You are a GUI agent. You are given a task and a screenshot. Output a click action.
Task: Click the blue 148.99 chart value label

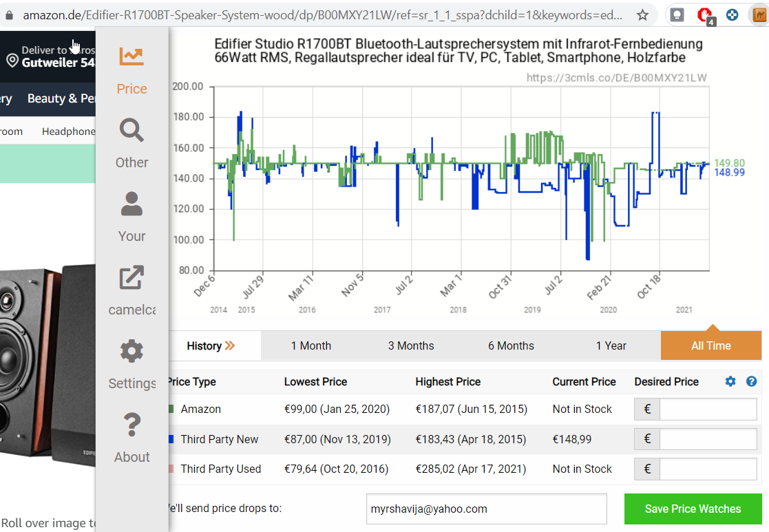[729, 172]
